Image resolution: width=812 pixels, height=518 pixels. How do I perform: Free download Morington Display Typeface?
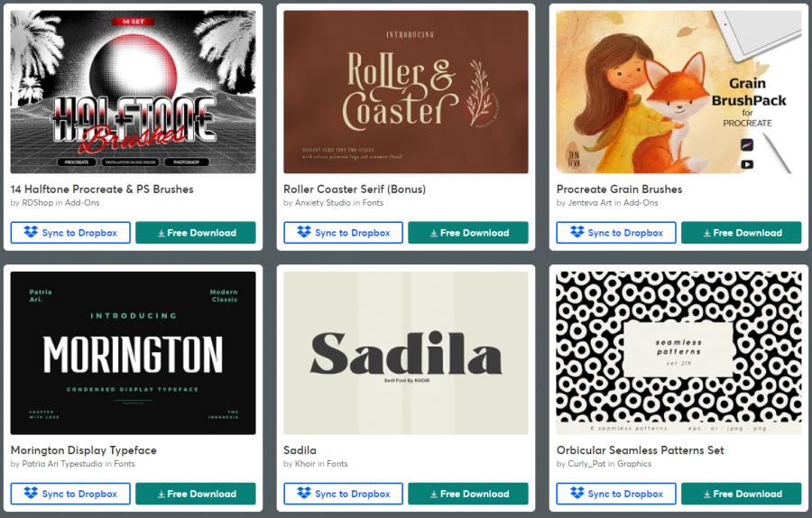[x=196, y=494]
